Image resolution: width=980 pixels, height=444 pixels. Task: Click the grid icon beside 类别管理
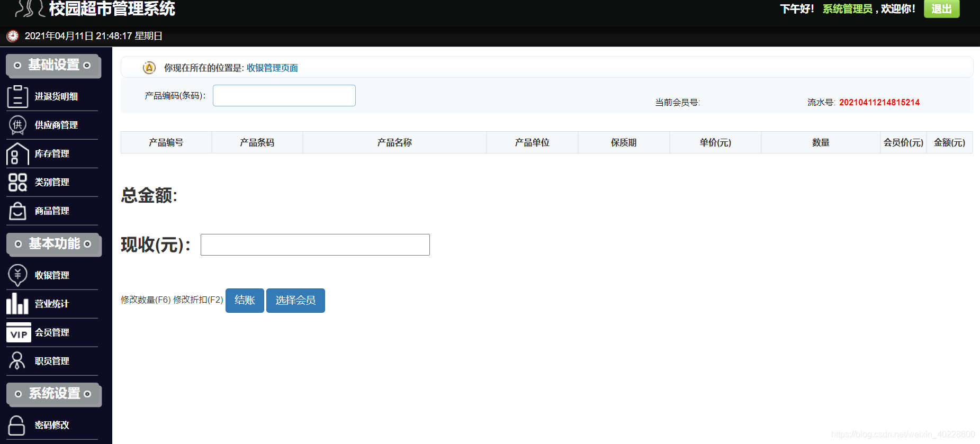(x=17, y=182)
